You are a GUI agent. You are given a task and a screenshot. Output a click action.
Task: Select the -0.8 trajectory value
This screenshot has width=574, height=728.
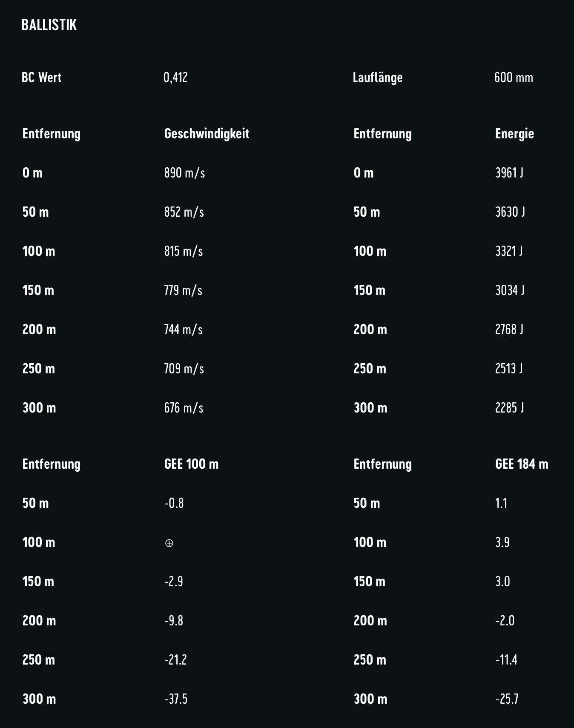(x=174, y=503)
